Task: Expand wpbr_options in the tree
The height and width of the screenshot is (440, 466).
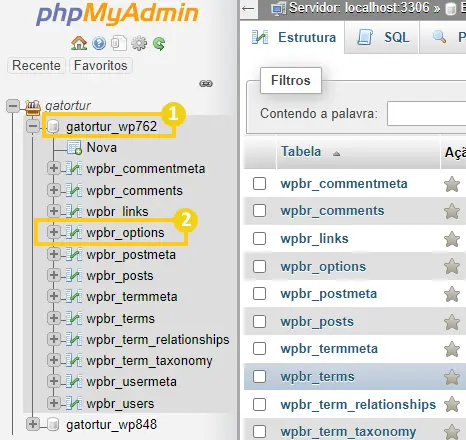Action: (54, 232)
